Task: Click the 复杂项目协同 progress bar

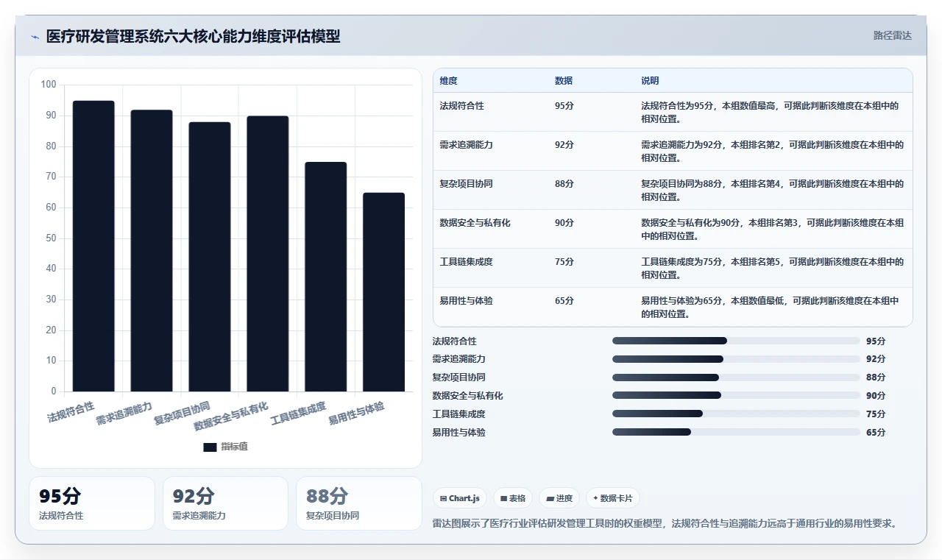Action: click(x=736, y=378)
